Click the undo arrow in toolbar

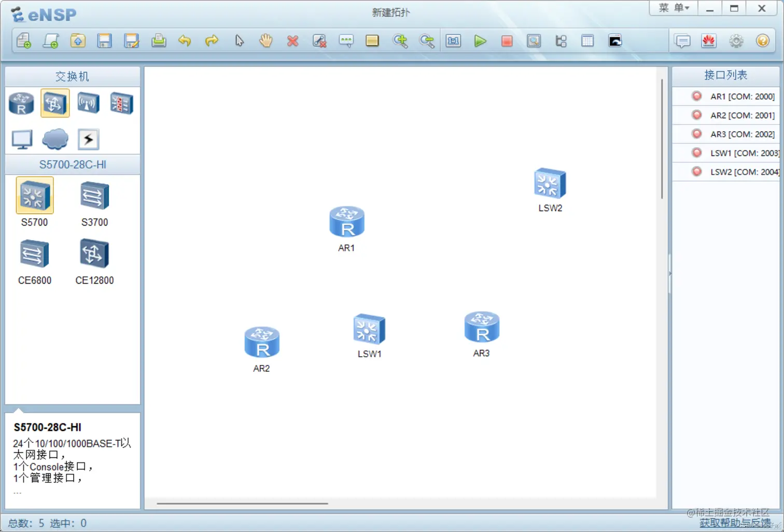pyautogui.click(x=185, y=41)
